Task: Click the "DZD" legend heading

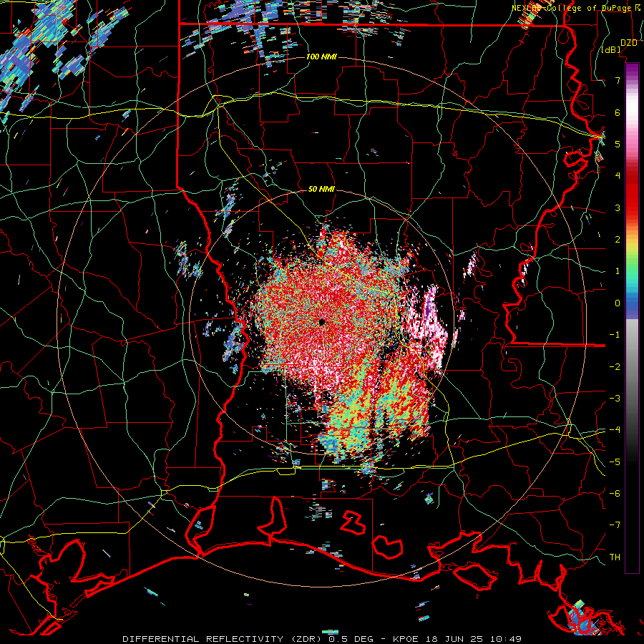Action: [629, 43]
